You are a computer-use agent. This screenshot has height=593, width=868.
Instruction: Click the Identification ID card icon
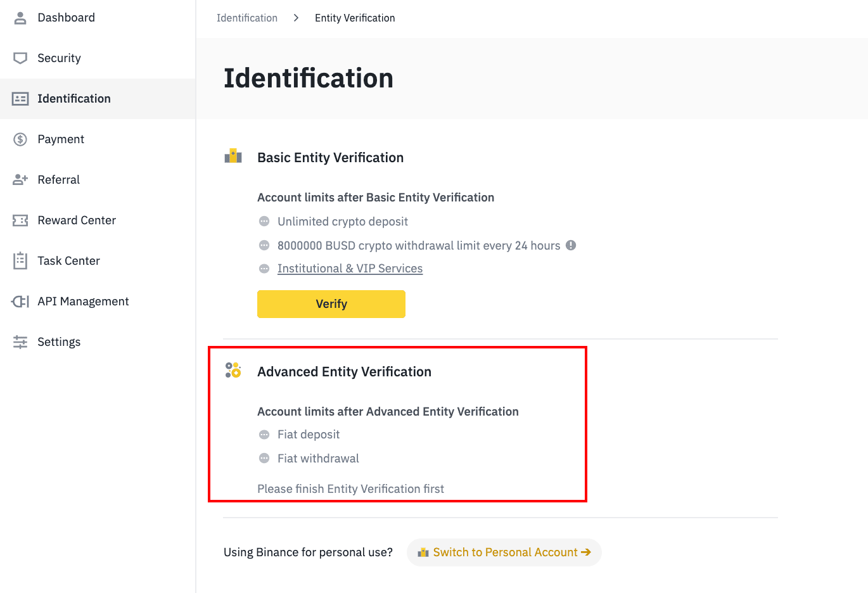[x=20, y=99]
